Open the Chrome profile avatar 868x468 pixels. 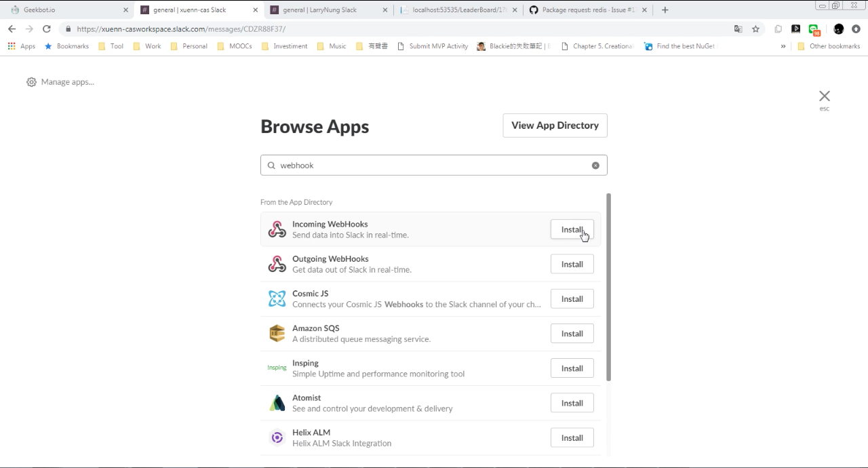click(x=839, y=29)
